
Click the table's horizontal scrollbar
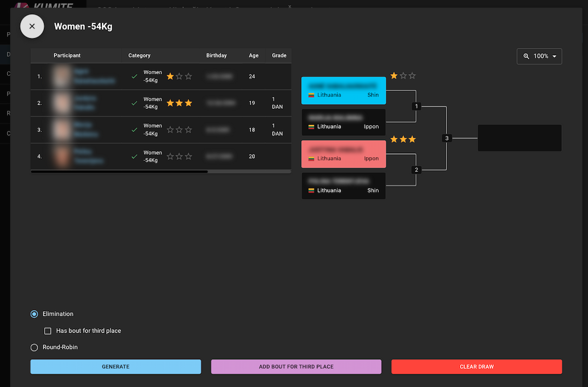pyautogui.click(x=119, y=172)
